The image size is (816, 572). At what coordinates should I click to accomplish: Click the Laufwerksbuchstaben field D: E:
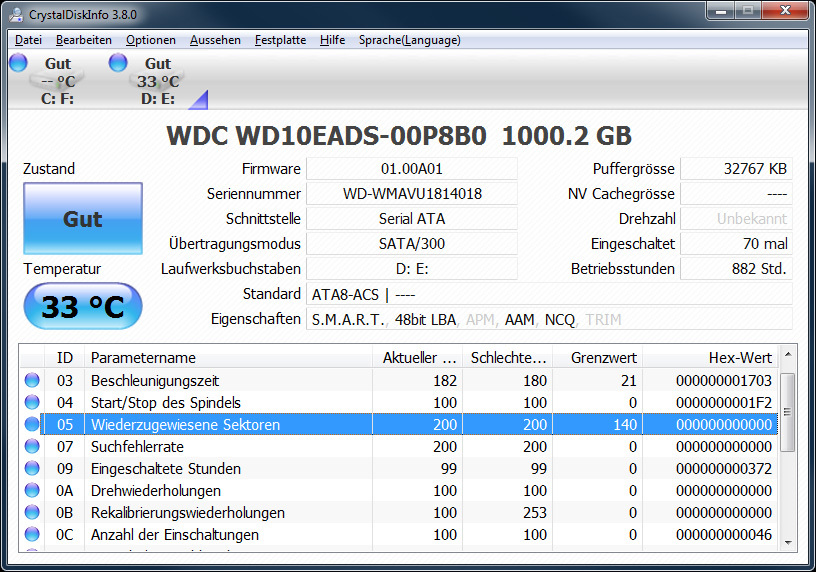pyautogui.click(x=412, y=269)
